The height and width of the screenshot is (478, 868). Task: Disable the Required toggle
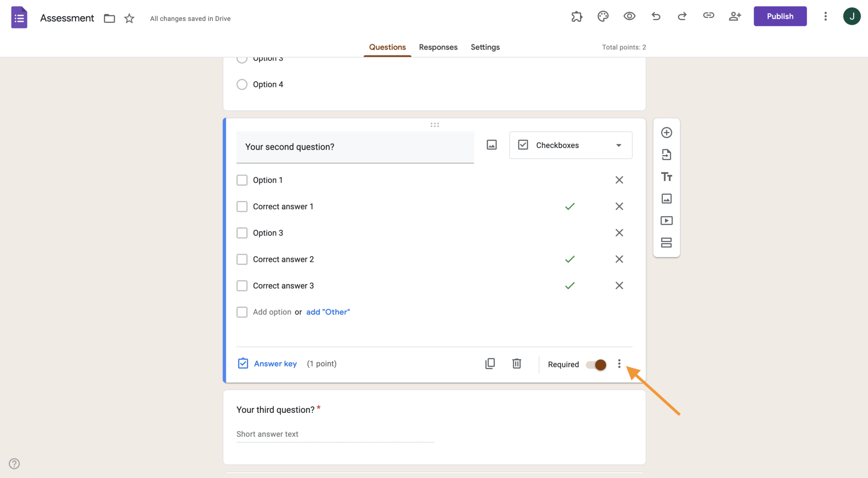pyautogui.click(x=595, y=364)
